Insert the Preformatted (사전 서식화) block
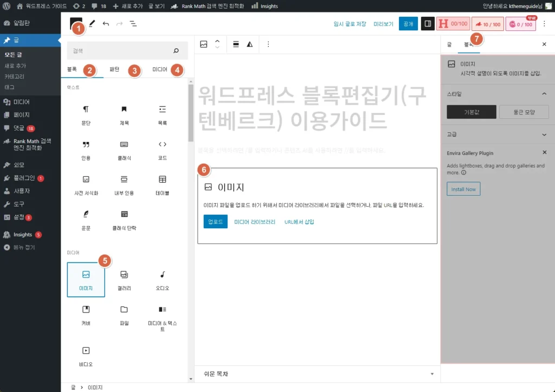This screenshot has height=392, width=555. click(86, 185)
